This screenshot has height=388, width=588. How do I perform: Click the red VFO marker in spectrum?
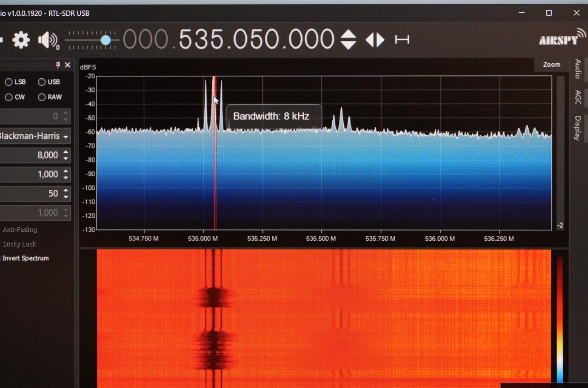(215, 153)
